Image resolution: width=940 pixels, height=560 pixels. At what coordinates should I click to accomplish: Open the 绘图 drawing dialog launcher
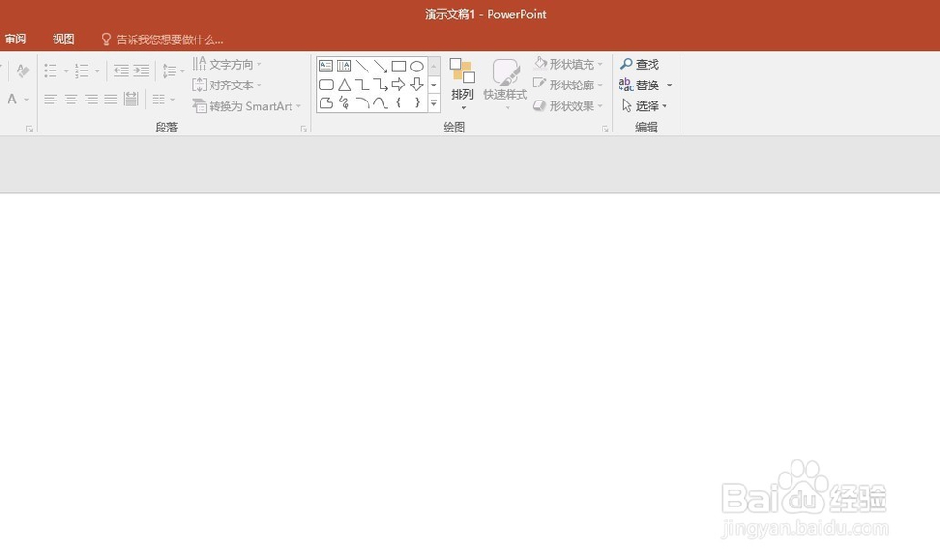click(604, 129)
